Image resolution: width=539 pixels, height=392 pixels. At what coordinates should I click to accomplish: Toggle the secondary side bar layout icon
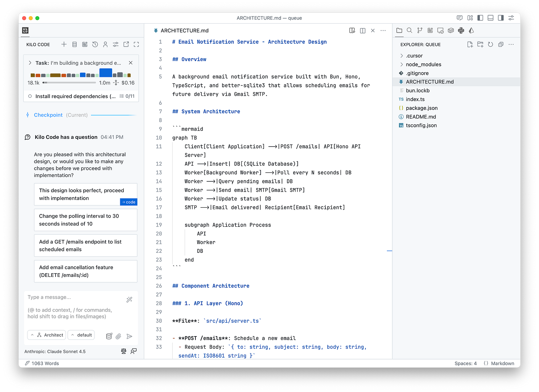coord(501,18)
